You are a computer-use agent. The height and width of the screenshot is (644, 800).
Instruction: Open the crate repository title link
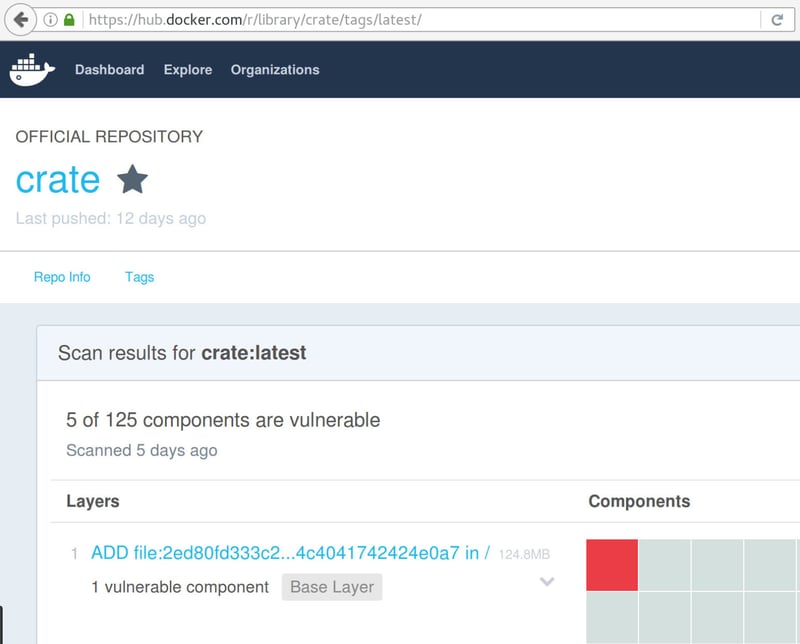click(x=58, y=180)
